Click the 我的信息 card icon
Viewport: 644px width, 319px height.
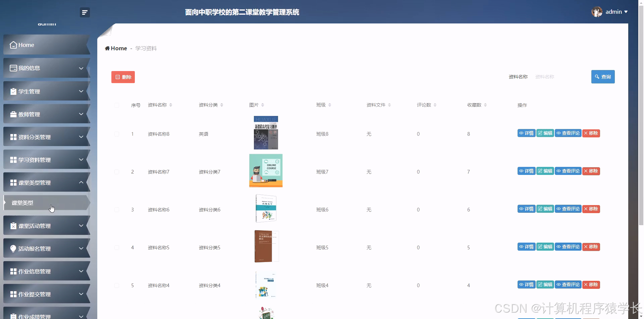click(13, 68)
